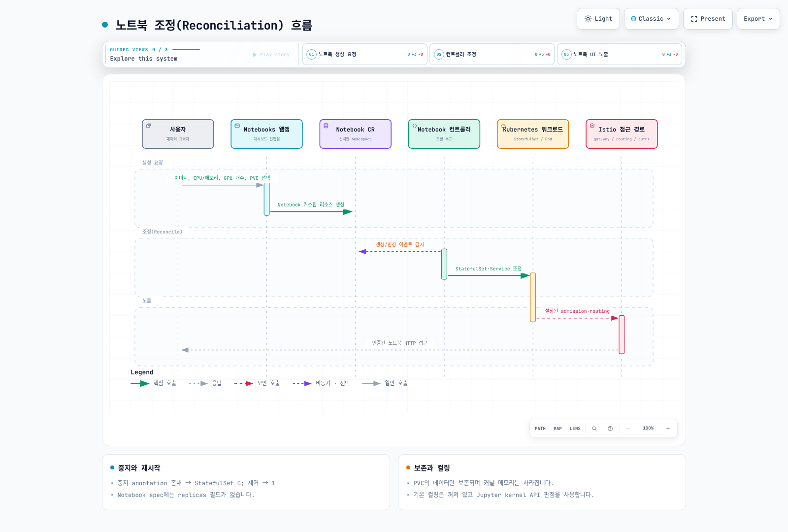The image size is (788, 532).
Task: Click the code icon in Notebook 컨트롤러
Action: click(414, 126)
